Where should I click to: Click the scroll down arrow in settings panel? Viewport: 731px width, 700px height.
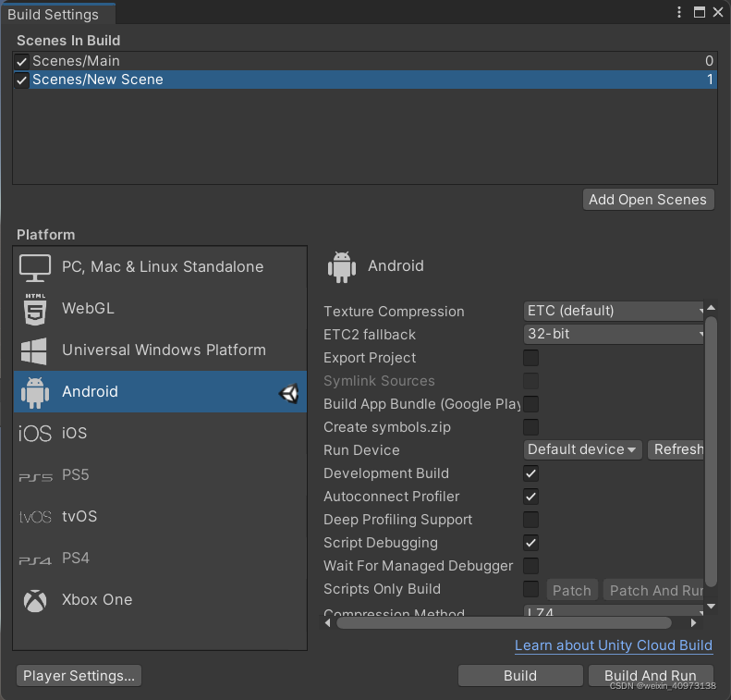click(711, 607)
